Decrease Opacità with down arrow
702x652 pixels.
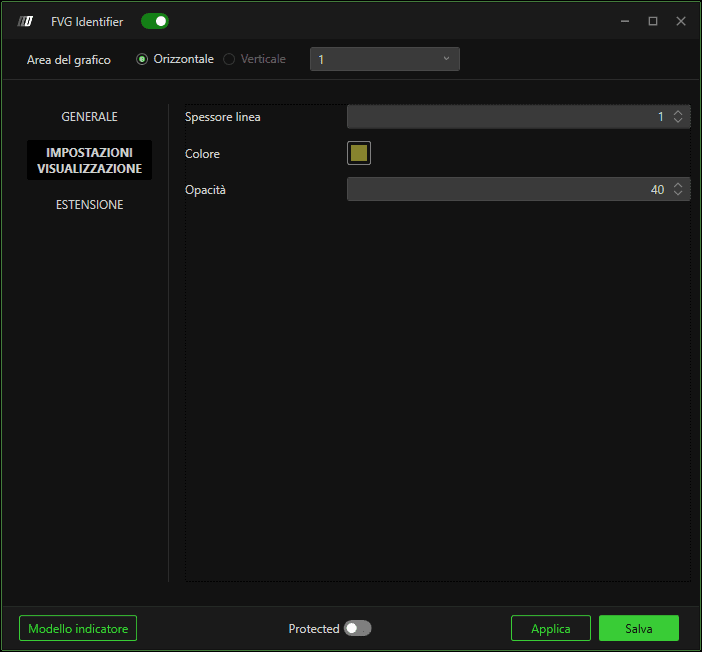tap(678, 193)
